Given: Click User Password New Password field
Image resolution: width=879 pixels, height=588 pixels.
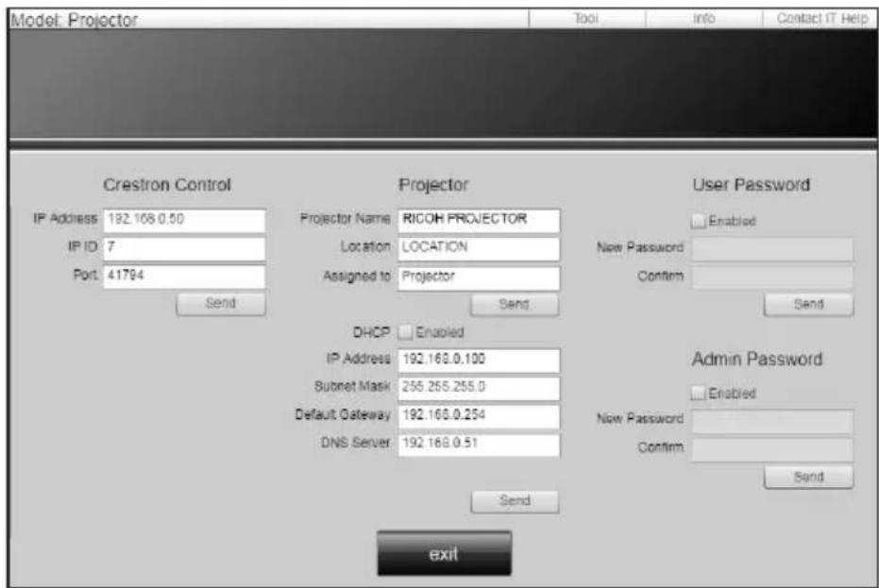Looking at the screenshot, I should 772,249.
